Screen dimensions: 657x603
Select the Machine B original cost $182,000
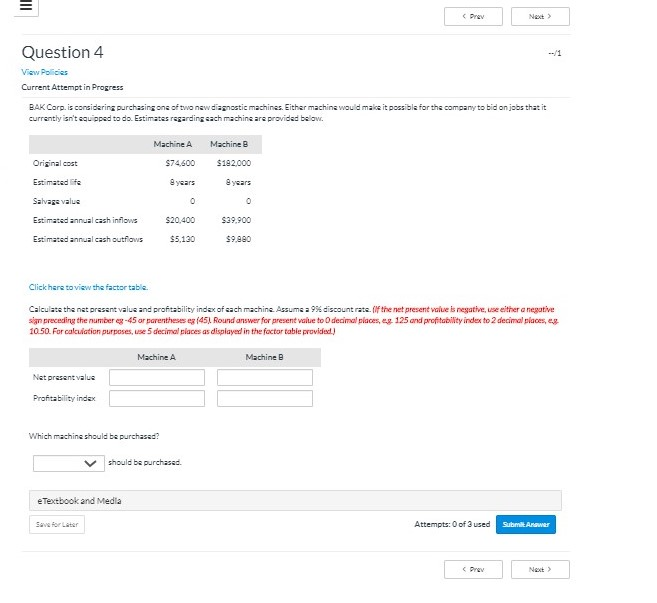[x=234, y=163]
